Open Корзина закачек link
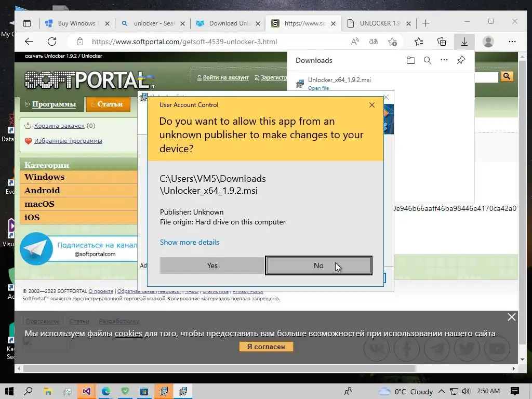532x399 pixels. [59, 126]
